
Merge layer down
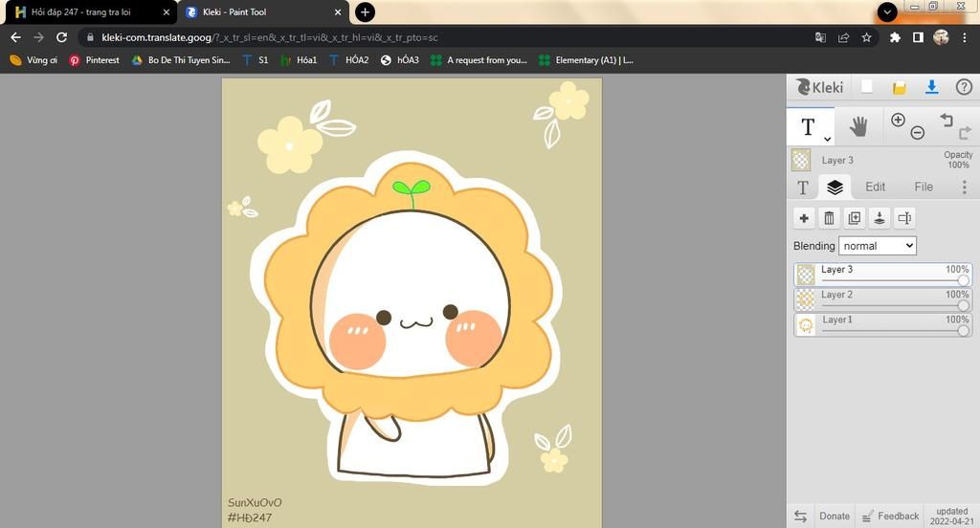pos(880,218)
